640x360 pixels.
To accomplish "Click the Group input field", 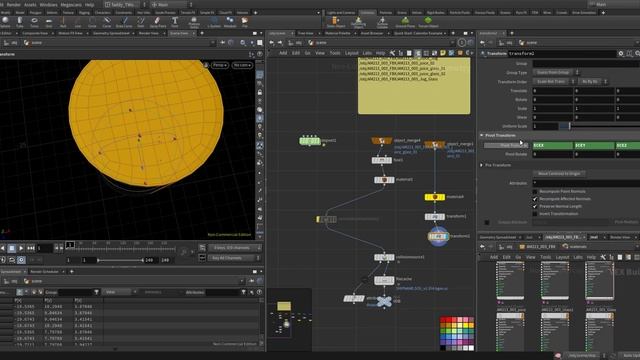I will tap(586, 64).
